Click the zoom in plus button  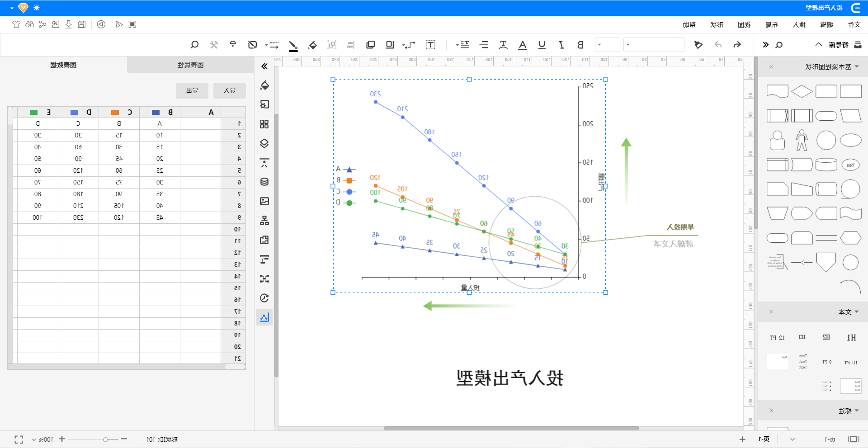[62, 439]
